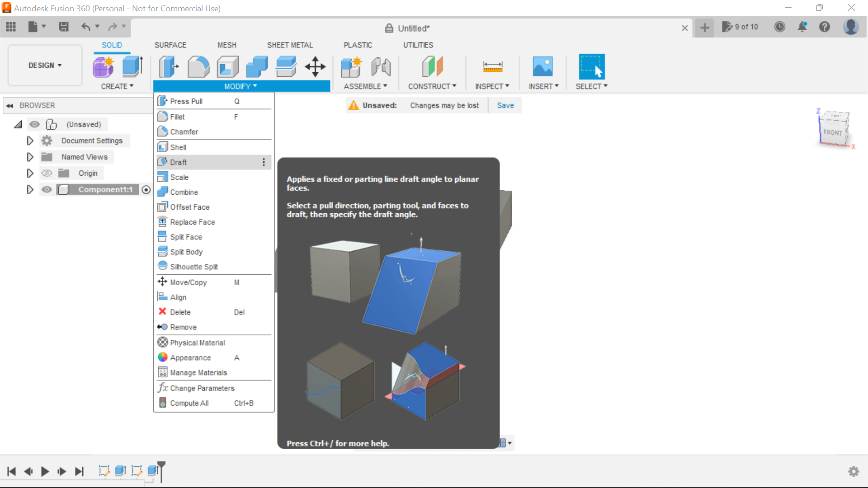Viewport: 868px width, 488px height.
Task: Click the Save link in warning
Action: click(505, 105)
